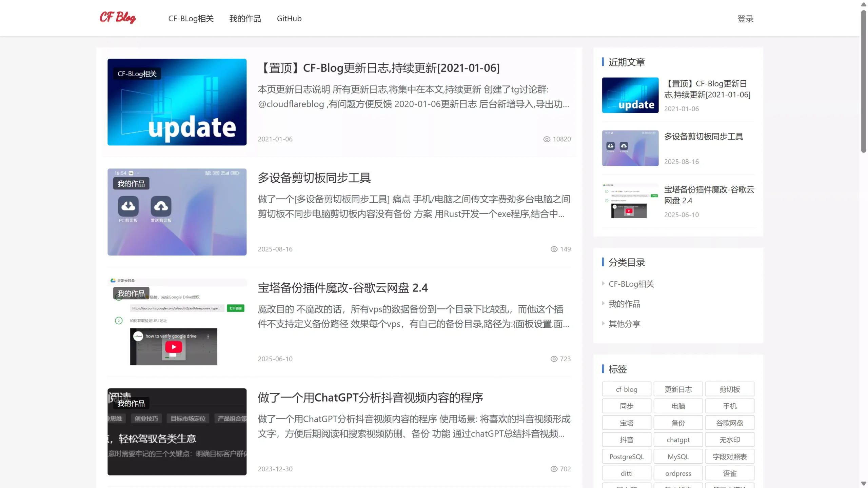Select the chatgpt tag

pos(678,439)
